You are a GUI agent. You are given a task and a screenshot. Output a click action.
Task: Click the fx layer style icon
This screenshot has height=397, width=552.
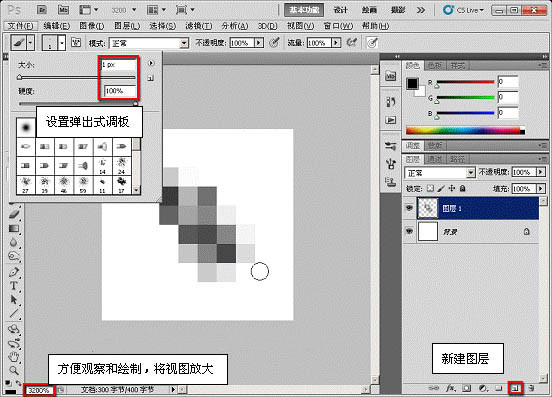coord(450,388)
